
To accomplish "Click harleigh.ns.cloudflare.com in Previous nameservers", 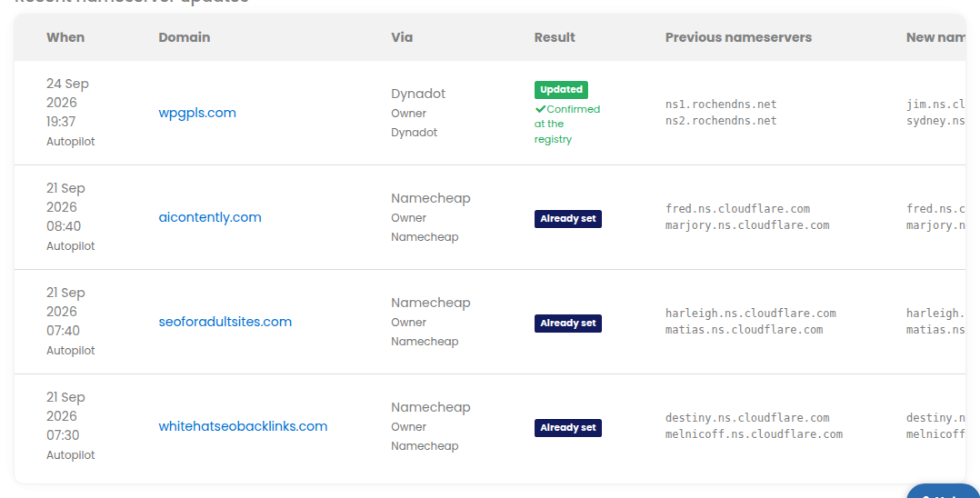I will pos(751,313).
